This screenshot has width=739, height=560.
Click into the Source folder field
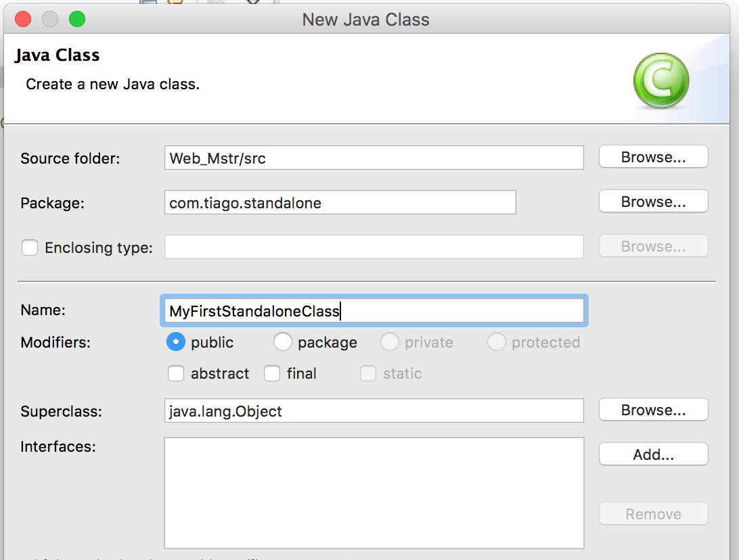[x=374, y=158]
